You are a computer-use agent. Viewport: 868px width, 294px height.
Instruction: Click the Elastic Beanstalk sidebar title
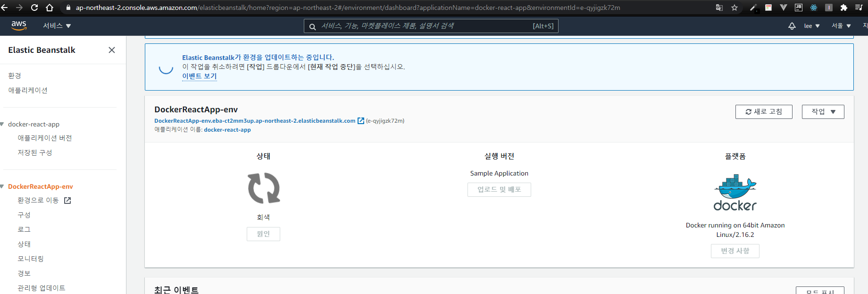42,50
